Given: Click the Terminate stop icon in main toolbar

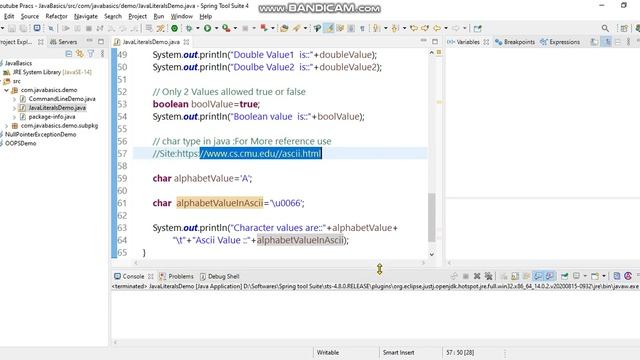Looking at the screenshot, I should tap(89, 28).
